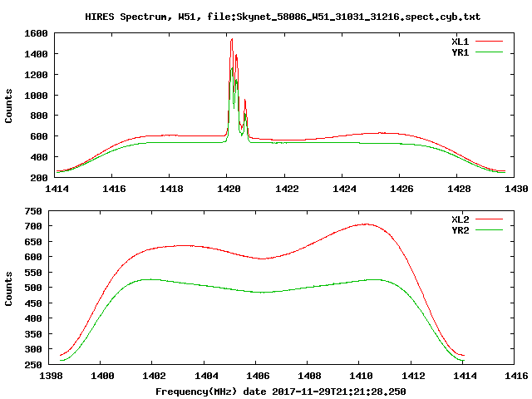The height and width of the screenshot is (399, 532).
Task: Click the tallest red XL1 peak near 1420
Action: click(x=232, y=39)
